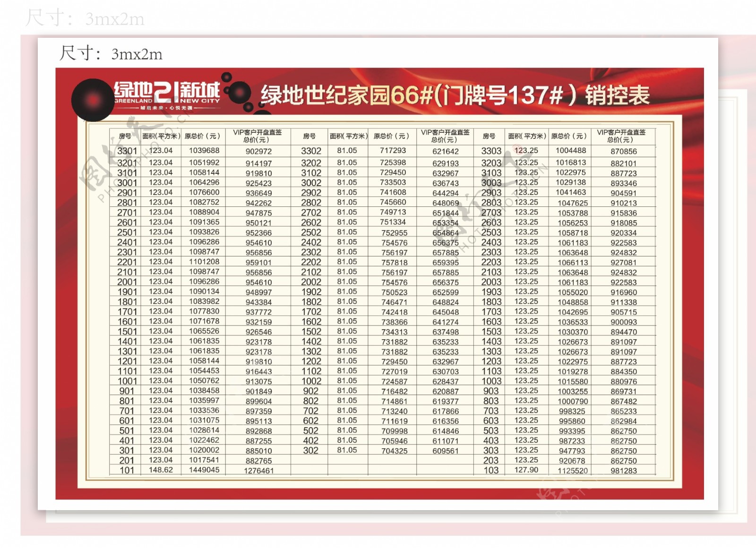The height and width of the screenshot is (548, 756).
Task: Click VIP price 926546 for room 1501
Action: [x=258, y=332]
